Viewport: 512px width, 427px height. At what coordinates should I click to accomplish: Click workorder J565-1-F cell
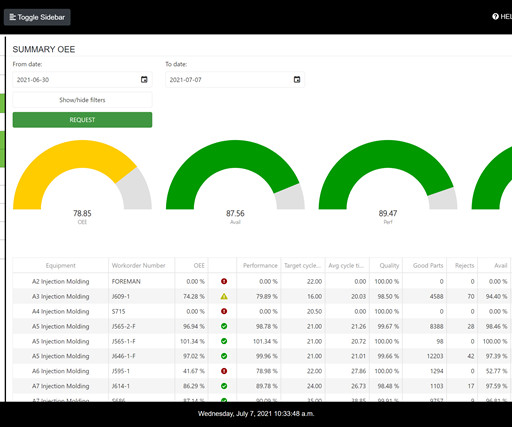[x=141, y=341]
